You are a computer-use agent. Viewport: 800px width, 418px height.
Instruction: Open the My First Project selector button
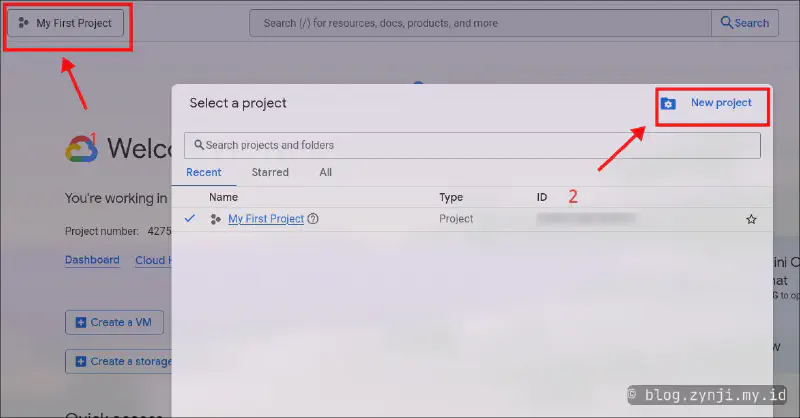[x=65, y=23]
